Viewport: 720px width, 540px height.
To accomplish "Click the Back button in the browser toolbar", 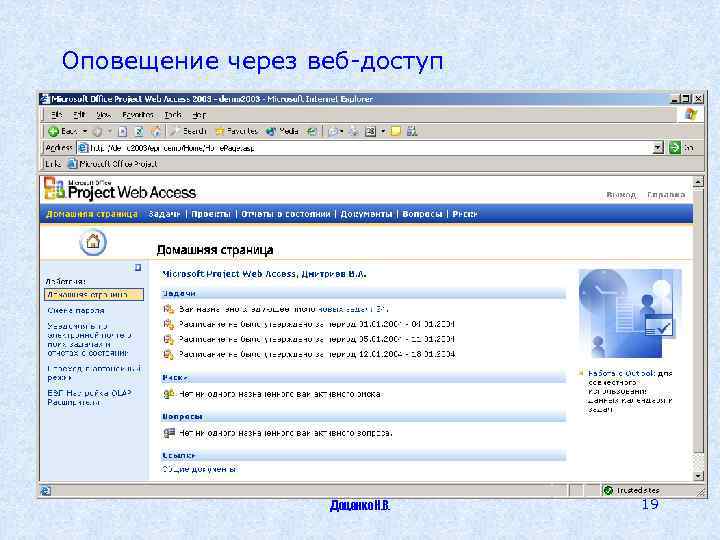I will click(x=62, y=132).
